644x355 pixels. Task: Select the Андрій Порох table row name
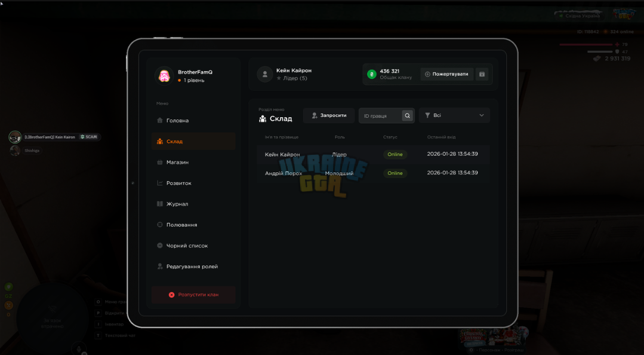click(284, 173)
